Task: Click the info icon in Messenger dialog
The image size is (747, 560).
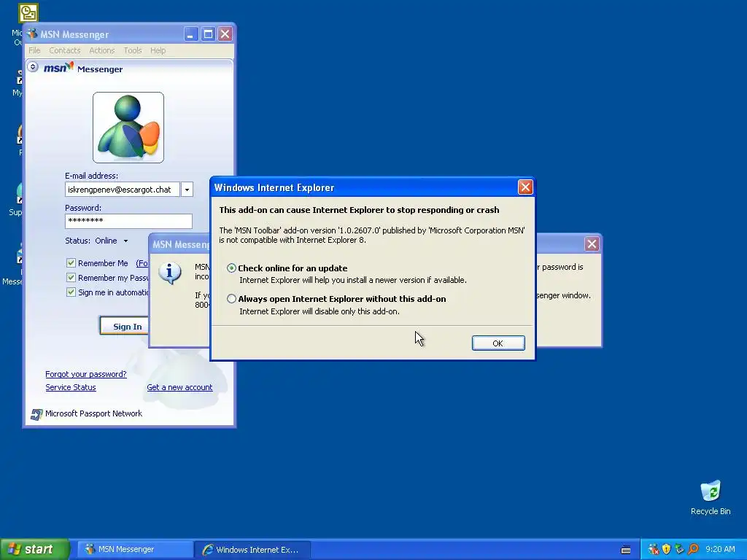Action: pos(170,273)
